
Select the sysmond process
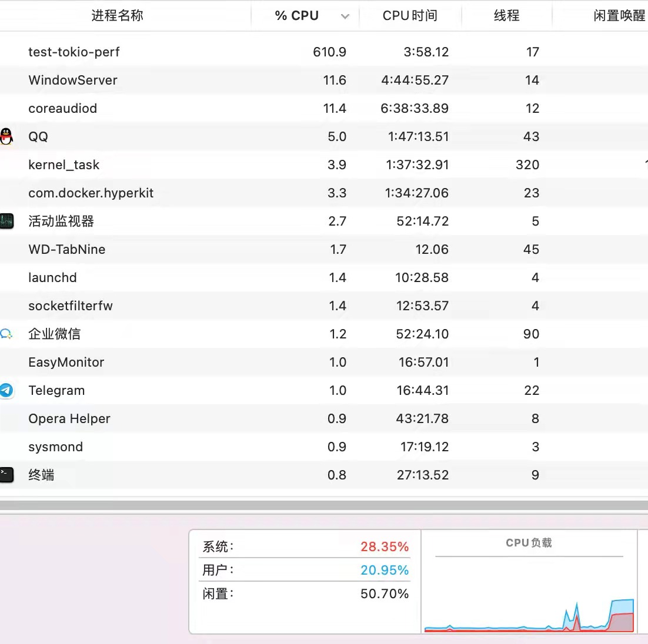pyautogui.click(x=56, y=447)
